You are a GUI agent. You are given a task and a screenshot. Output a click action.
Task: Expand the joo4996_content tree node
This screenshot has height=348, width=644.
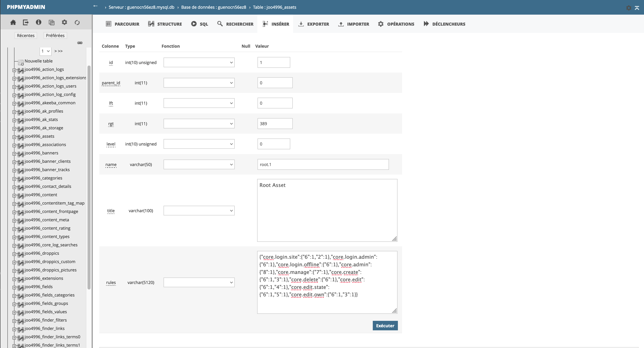tap(14, 195)
